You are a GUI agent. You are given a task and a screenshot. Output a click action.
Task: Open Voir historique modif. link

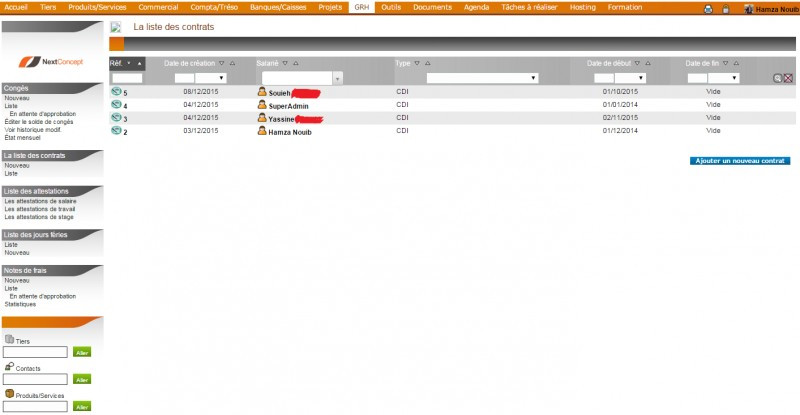point(33,130)
